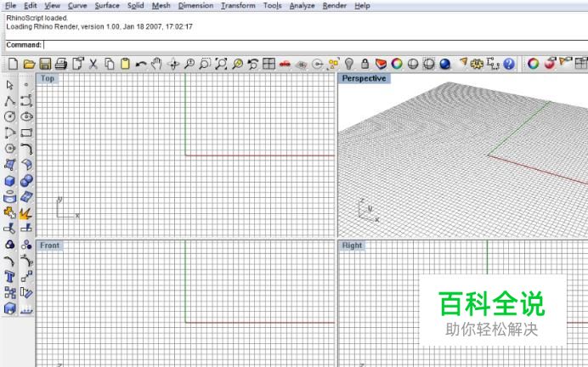
Task: Open the Object Snap circle icon
Action: pos(317,64)
